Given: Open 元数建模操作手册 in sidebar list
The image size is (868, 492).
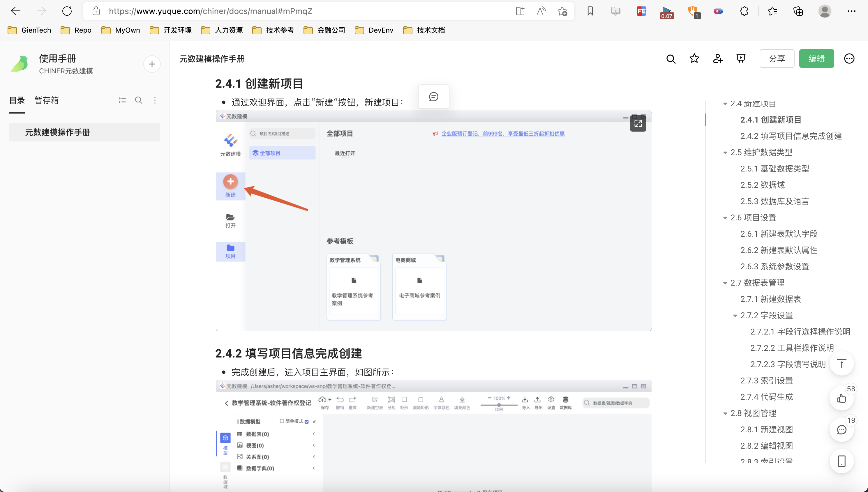Looking at the screenshot, I should click(x=57, y=132).
